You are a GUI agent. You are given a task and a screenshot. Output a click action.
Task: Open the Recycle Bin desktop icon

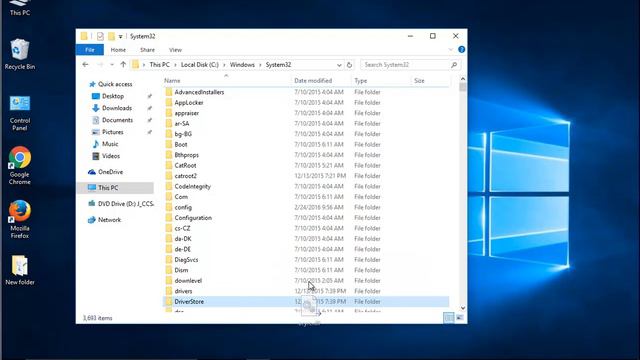20,54
